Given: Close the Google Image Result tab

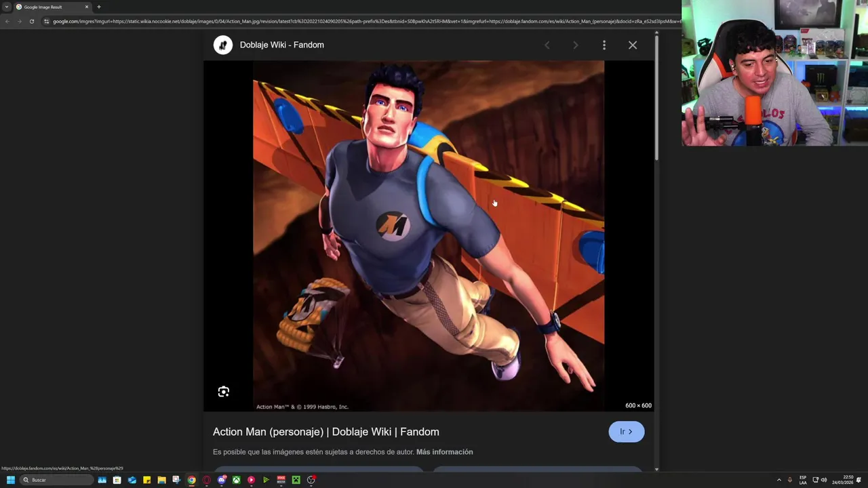Looking at the screenshot, I should (87, 7).
